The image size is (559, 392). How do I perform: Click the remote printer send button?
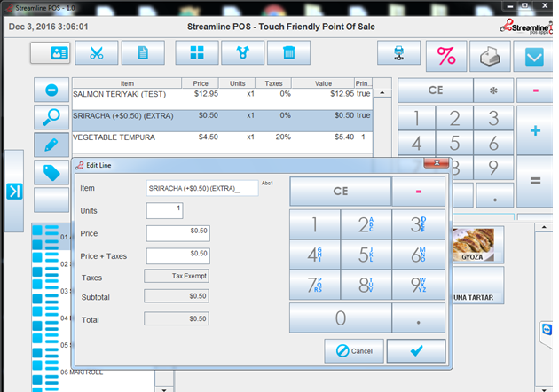coord(399,52)
